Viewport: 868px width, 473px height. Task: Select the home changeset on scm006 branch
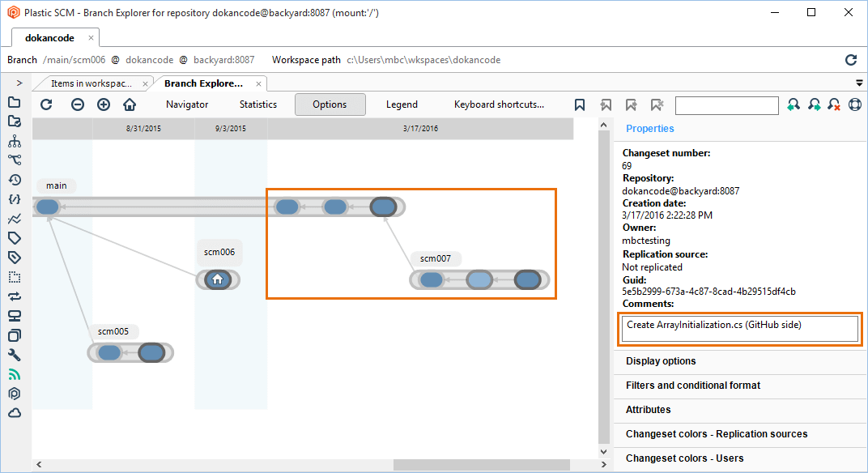217,280
